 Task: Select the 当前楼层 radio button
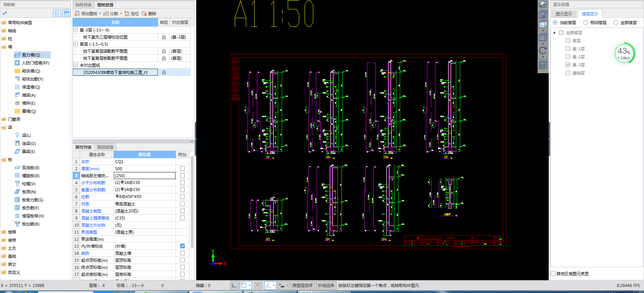555,22
